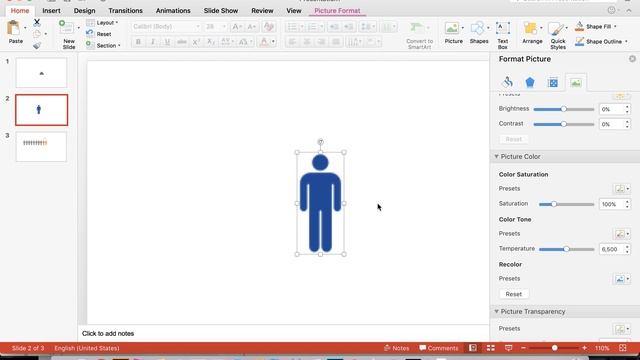Click zoom out minus button
This screenshot has width=640, height=360.
(523, 348)
